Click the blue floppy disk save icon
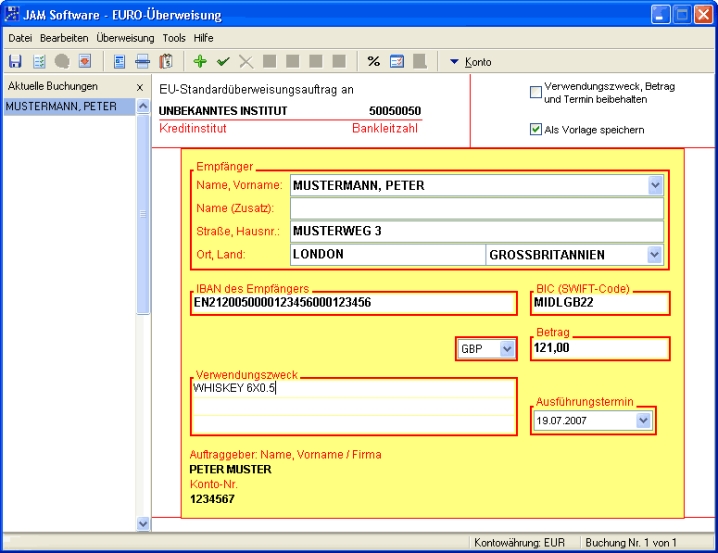Screen dimensions: 718x553 (15, 62)
